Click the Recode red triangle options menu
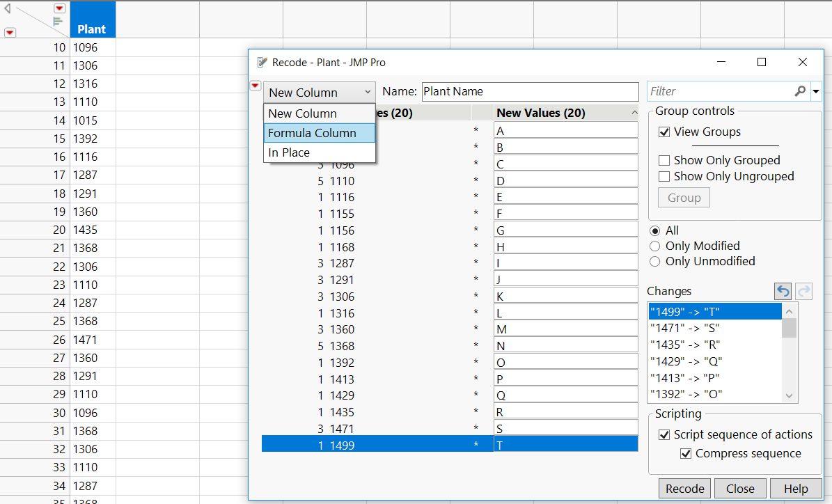Image resolution: width=832 pixels, height=504 pixels. point(256,86)
